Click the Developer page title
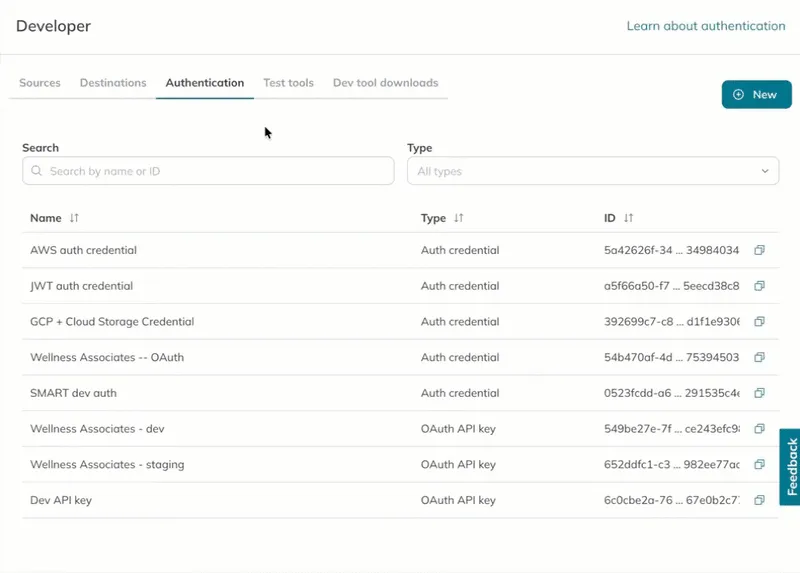This screenshot has width=800, height=573. (53, 26)
